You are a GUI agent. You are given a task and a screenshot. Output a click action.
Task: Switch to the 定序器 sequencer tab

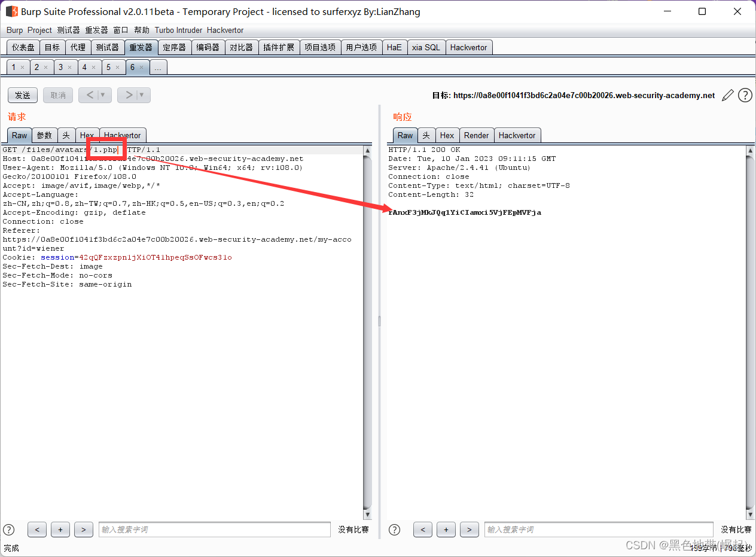[175, 47]
